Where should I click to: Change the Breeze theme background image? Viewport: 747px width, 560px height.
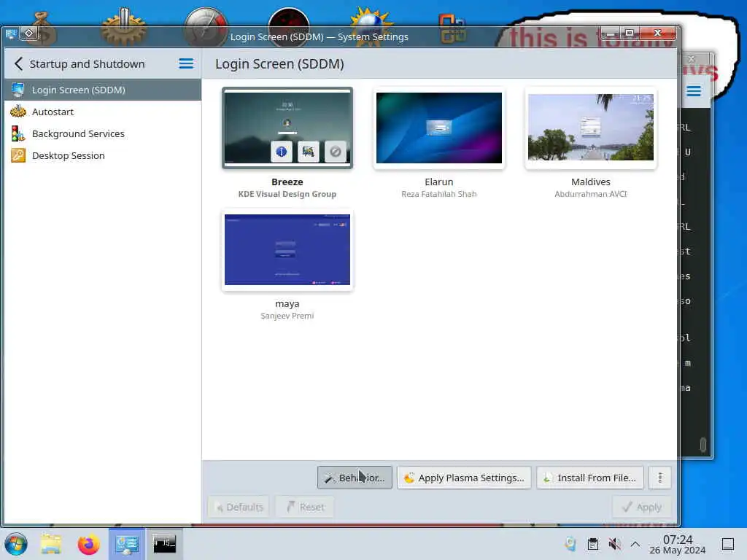click(x=309, y=152)
